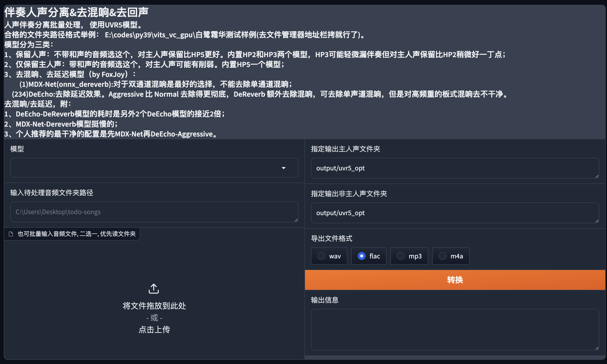Select the mp3 export format

tap(401, 256)
